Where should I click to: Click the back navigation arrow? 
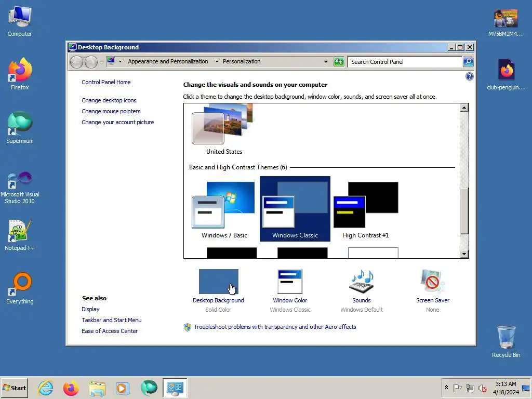click(77, 62)
